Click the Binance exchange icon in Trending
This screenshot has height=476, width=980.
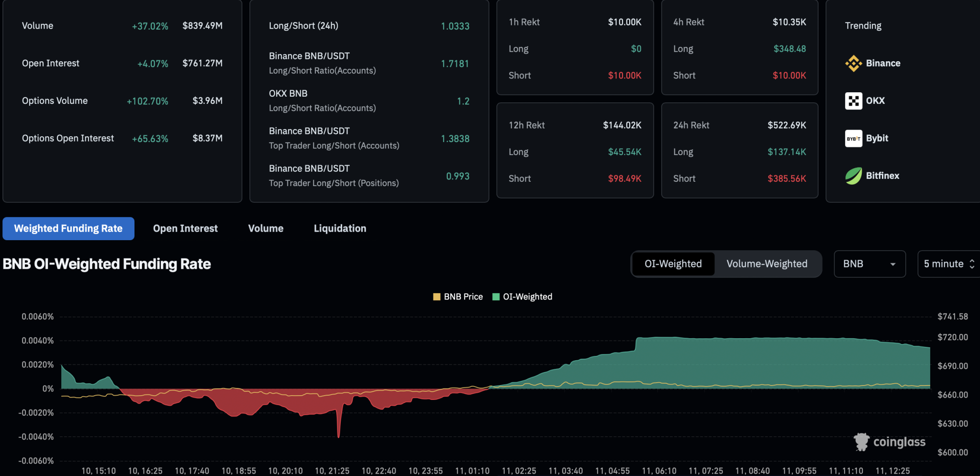click(854, 63)
